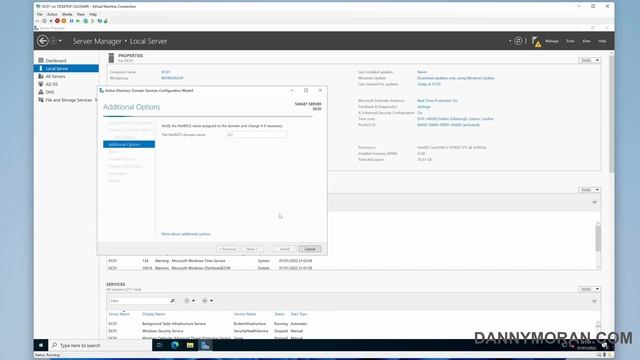Click the Pause VM toolbar icon
640x360 pixels.
[71, 21]
